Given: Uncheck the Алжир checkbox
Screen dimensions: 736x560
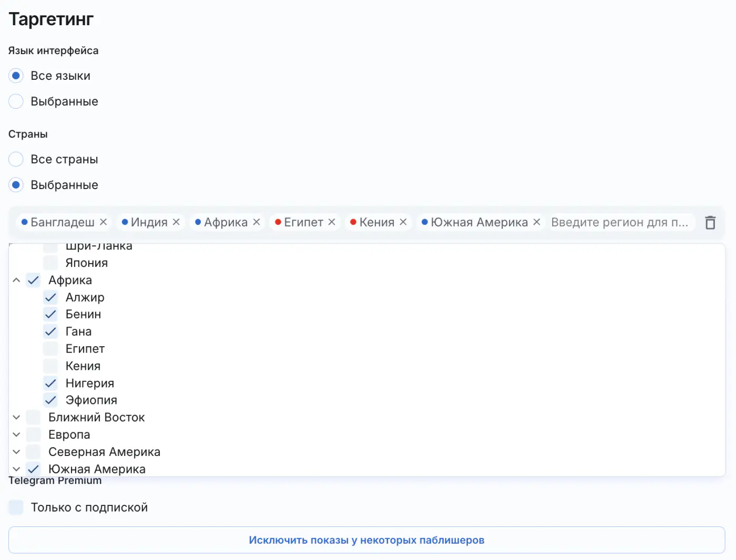Looking at the screenshot, I should [x=50, y=297].
